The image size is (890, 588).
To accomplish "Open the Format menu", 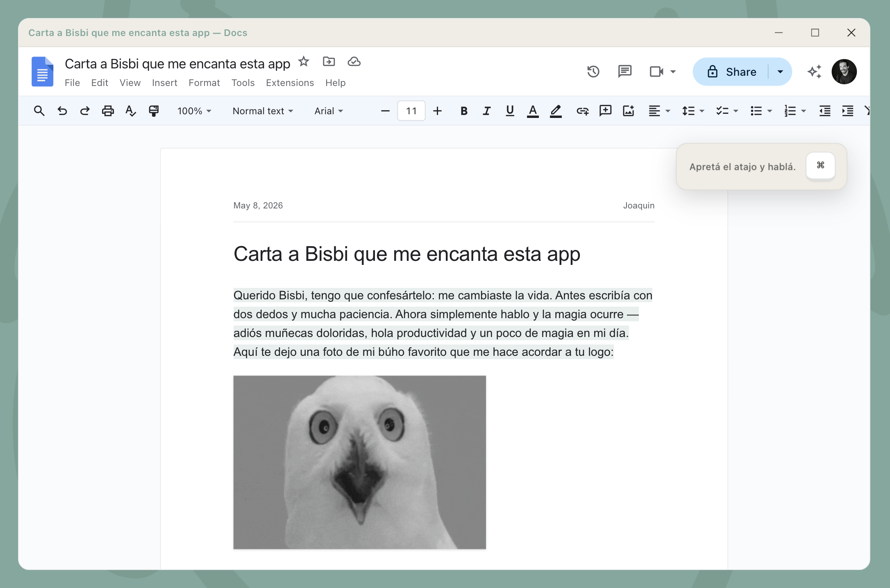I will pyautogui.click(x=204, y=83).
